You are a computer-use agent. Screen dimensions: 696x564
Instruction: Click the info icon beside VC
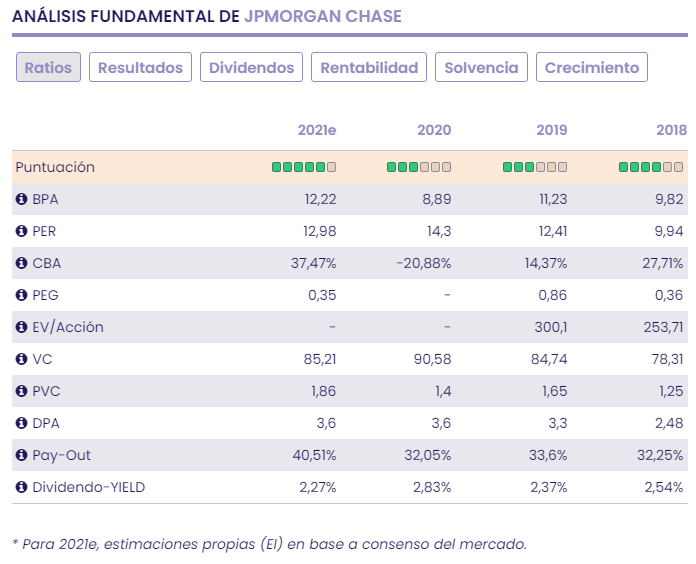(21, 359)
